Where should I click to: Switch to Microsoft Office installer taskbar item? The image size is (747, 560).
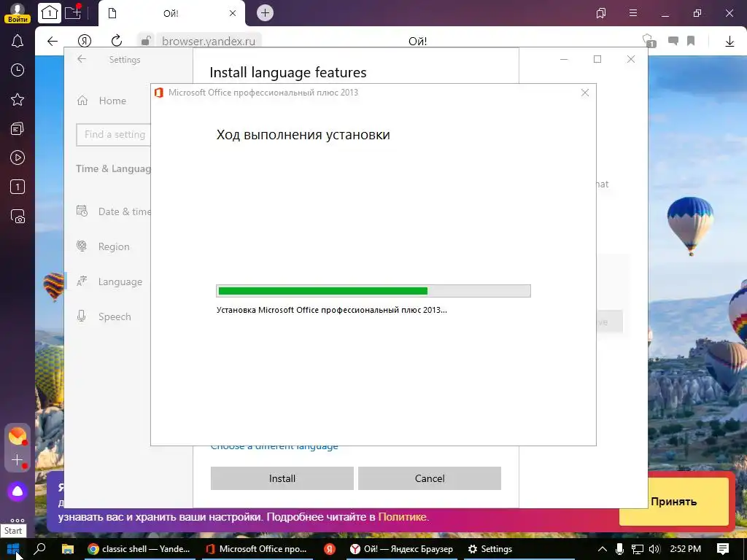click(256, 549)
